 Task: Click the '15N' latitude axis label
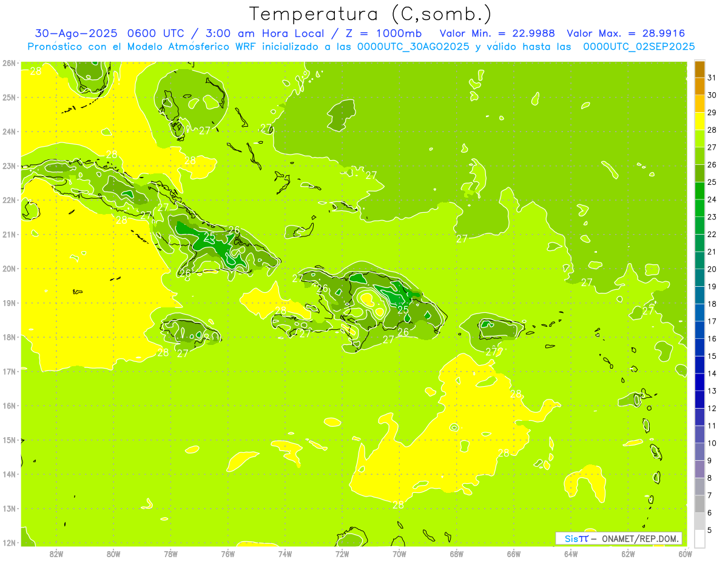coord(9,440)
